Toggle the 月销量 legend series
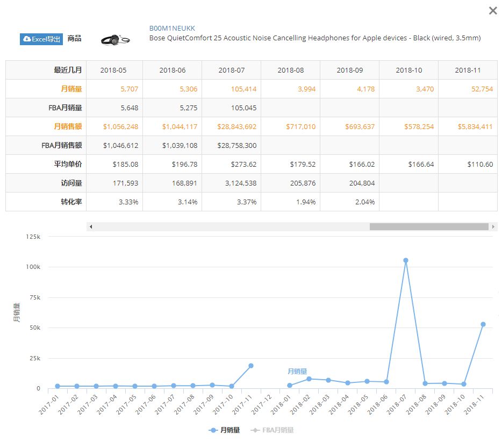This screenshot has height=448, width=502. [225, 430]
